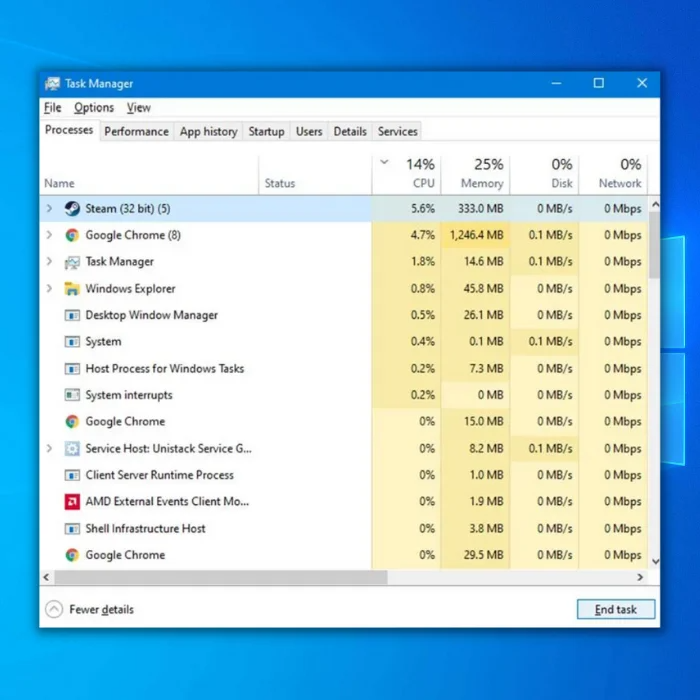Select the System interrupts process name
700x700 pixels.
[129, 395]
